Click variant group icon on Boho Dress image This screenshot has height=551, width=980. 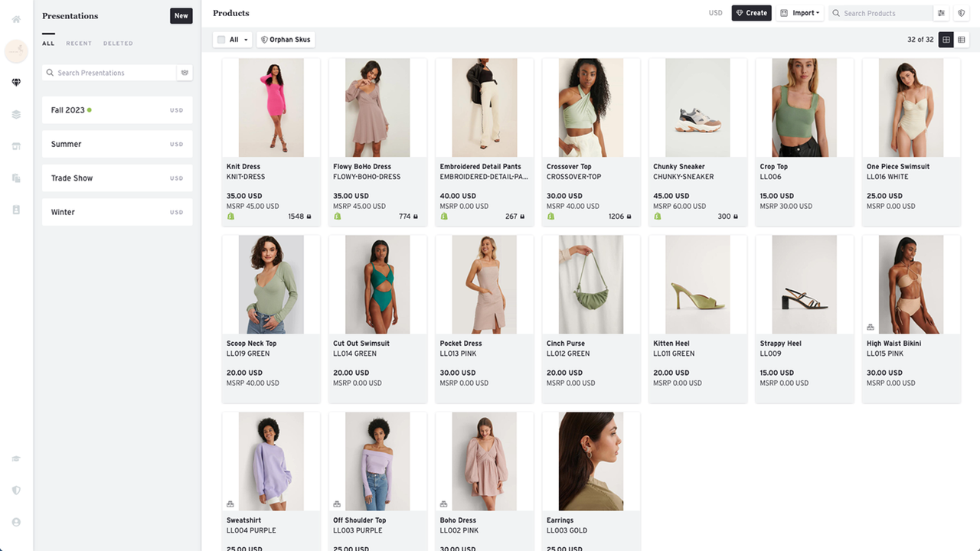444,504
